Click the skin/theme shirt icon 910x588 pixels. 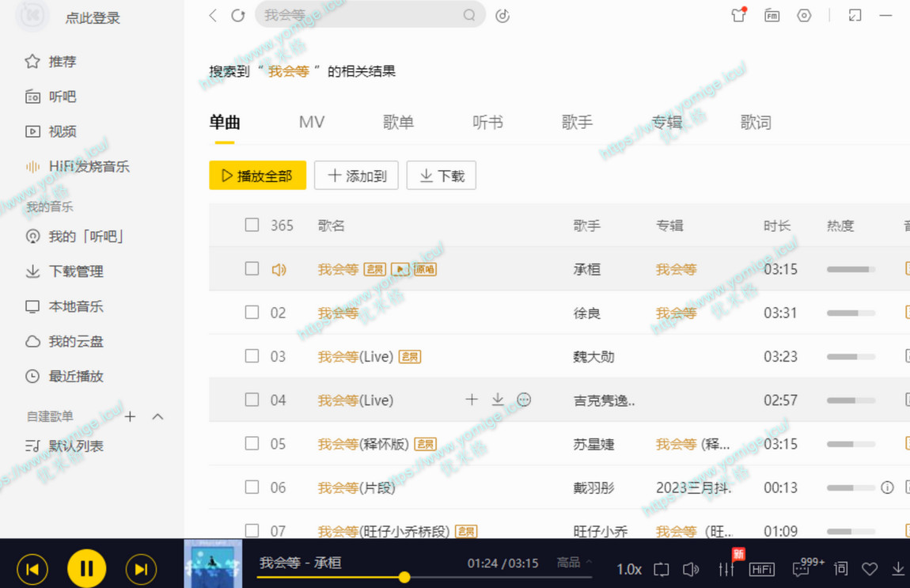[738, 15]
